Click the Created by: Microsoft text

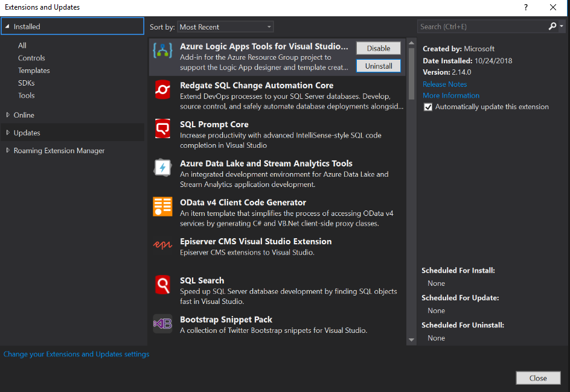tap(458, 49)
